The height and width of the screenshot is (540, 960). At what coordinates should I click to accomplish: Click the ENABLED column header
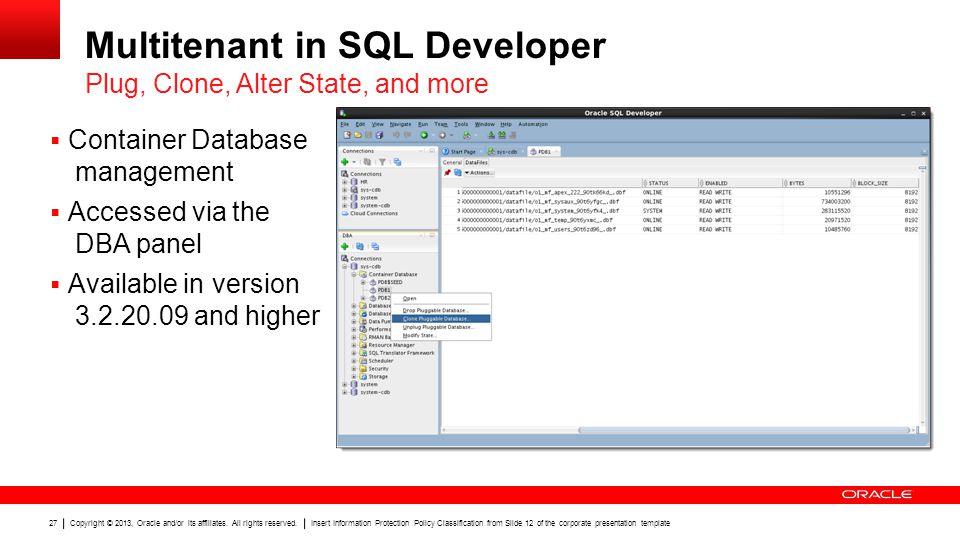coord(740,183)
